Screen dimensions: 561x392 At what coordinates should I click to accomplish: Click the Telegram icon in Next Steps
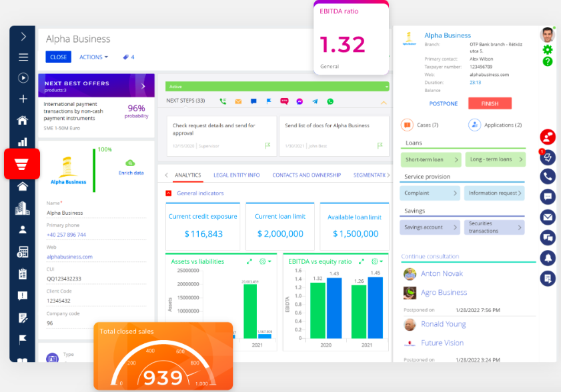(315, 101)
